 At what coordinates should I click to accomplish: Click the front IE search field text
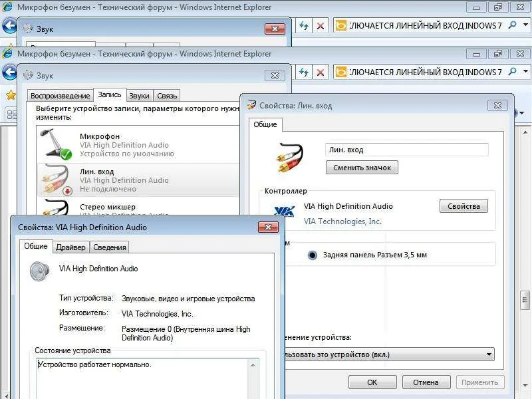coord(426,72)
